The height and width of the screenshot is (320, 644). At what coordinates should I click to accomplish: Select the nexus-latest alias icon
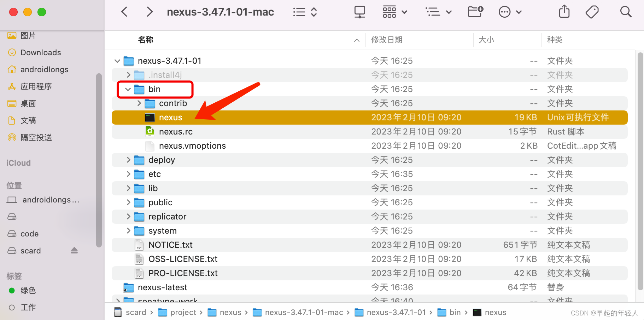(x=128, y=287)
